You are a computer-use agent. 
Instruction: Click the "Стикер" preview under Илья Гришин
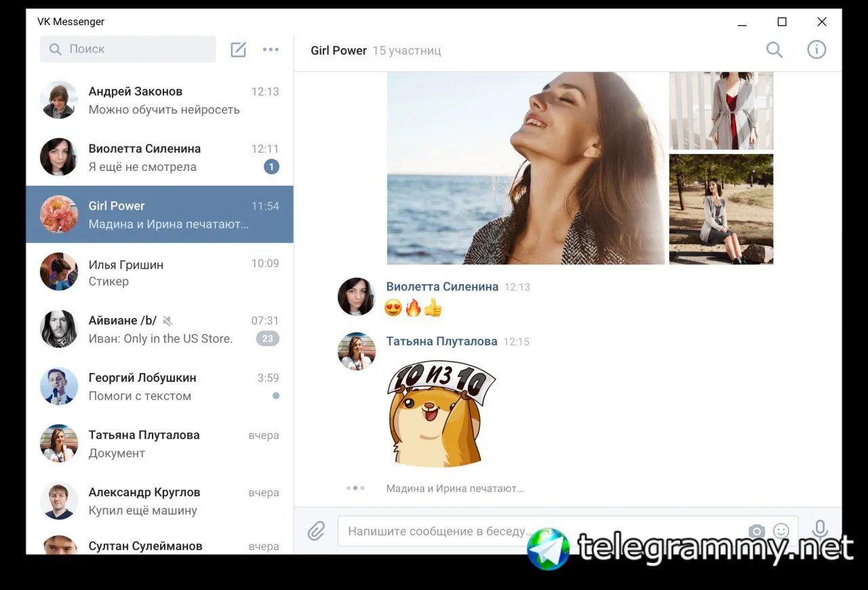tap(108, 281)
